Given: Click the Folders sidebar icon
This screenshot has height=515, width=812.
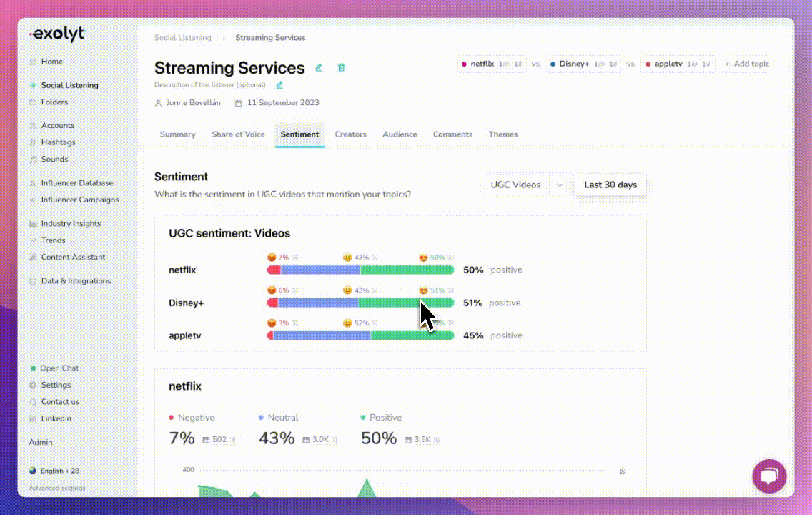Looking at the screenshot, I should pos(33,102).
